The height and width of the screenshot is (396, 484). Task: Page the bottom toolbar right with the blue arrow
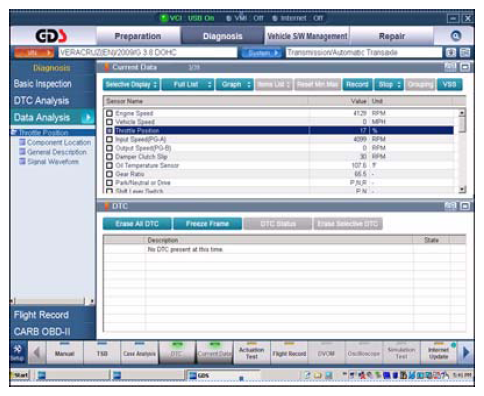[x=466, y=352]
